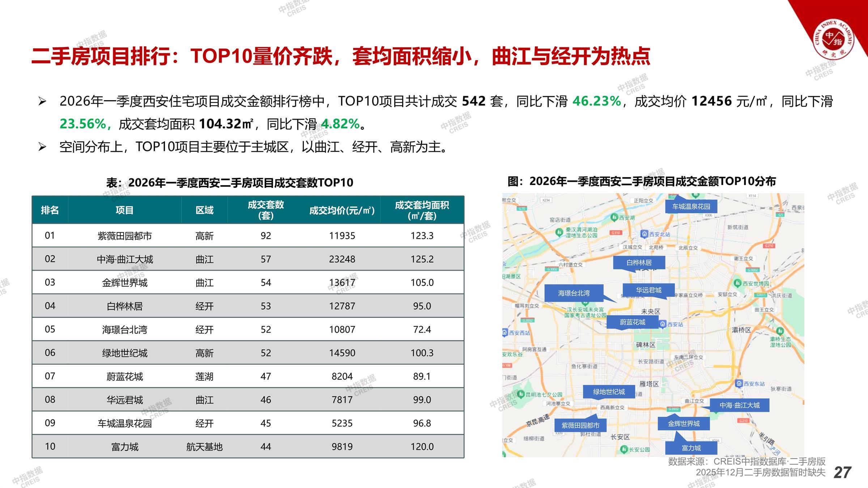
Task: Click the 西安站 station icon on map
Action: pos(662,324)
